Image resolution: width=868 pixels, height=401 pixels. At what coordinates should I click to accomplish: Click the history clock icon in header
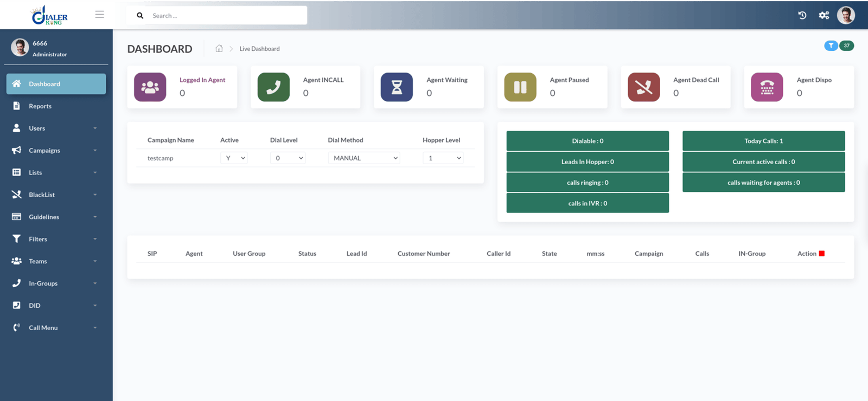802,15
